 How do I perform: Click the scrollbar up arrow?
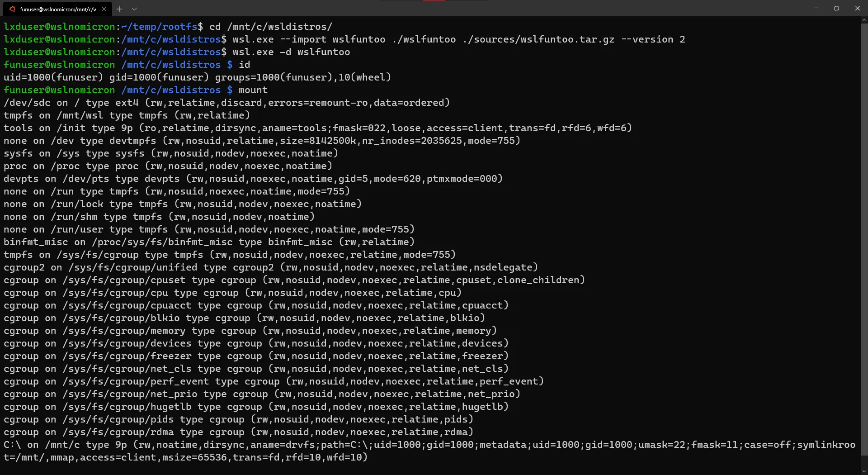[864, 20]
